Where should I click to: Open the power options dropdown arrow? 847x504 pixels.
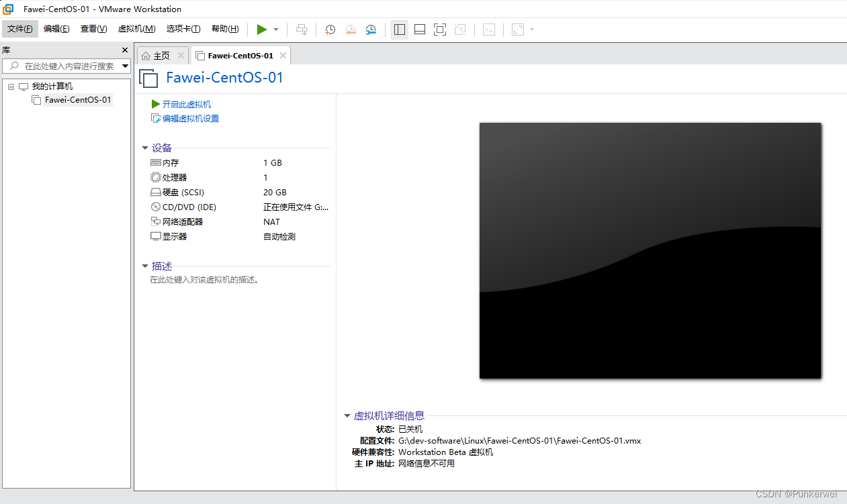pyautogui.click(x=276, y=30)
